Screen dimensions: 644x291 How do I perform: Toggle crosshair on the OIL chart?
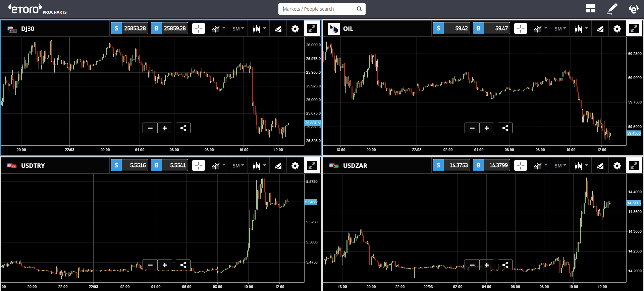click(x=521, y=29)
